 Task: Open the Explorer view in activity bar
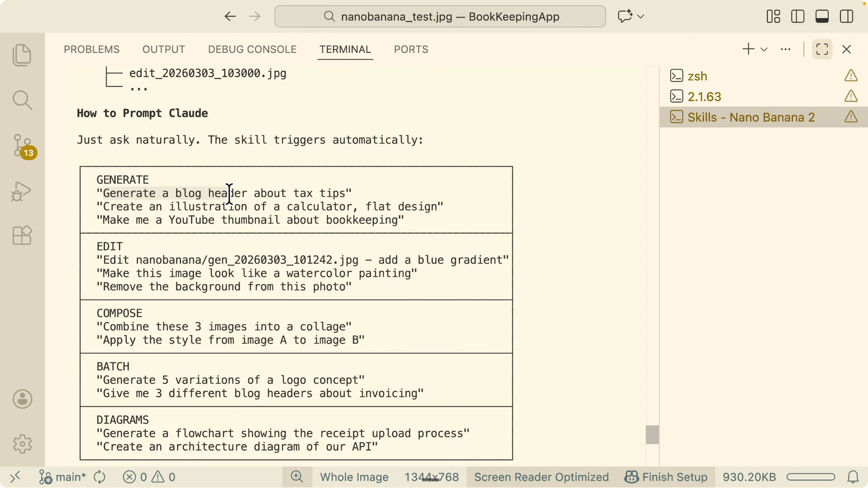(22, 55)
